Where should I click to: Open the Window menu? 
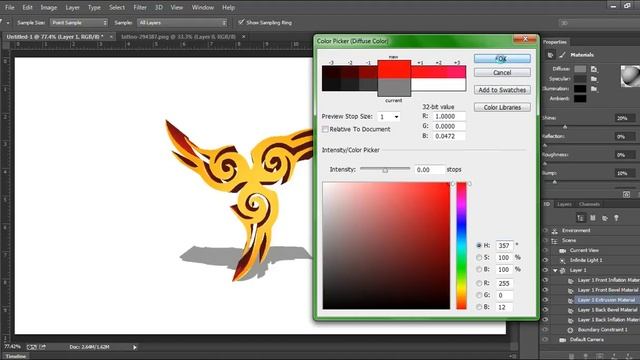(203, 7)
